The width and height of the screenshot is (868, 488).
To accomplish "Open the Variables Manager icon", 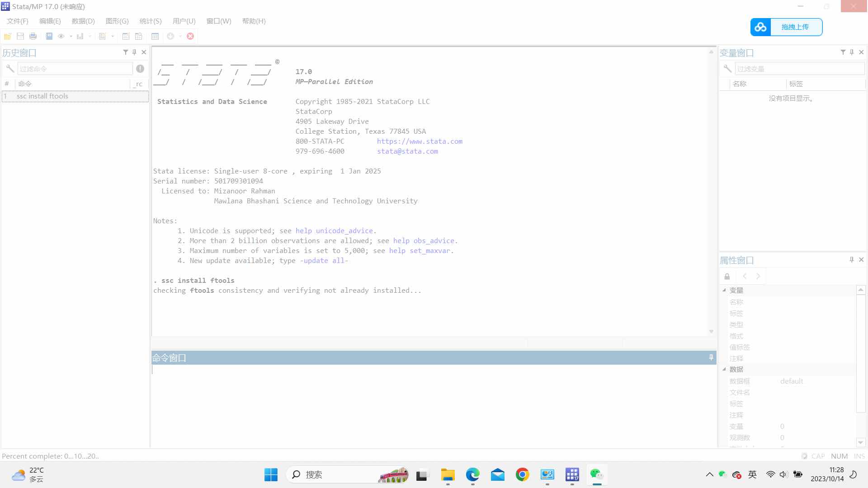I will [x=155, y=36].
